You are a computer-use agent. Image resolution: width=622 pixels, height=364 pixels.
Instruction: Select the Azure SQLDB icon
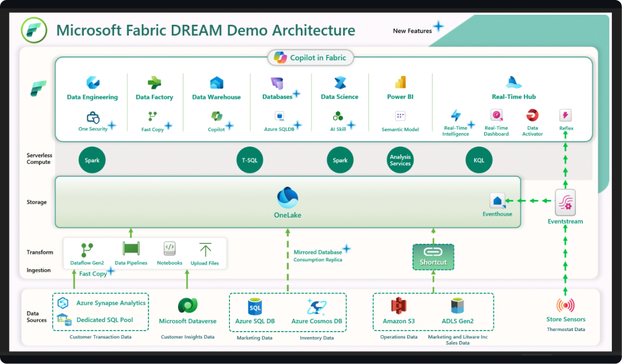point(279,117)
